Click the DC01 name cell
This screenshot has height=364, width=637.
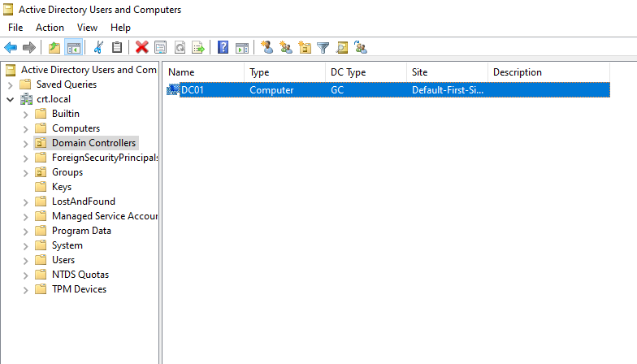pos(192,89)
